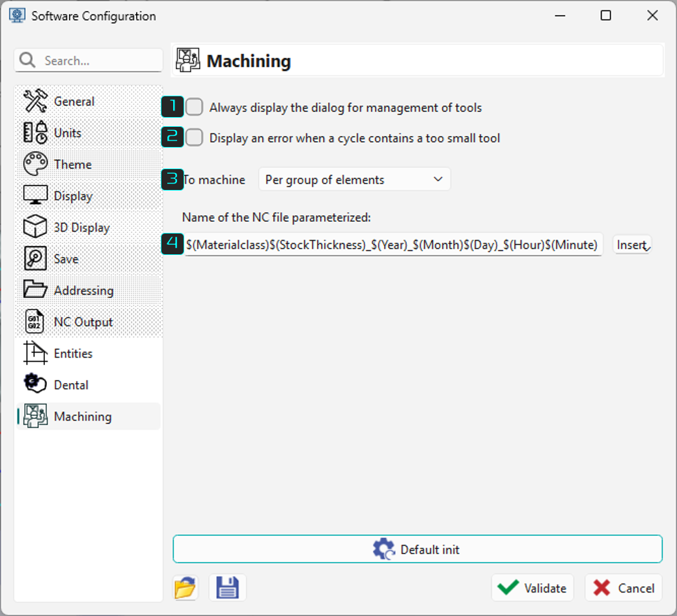677x616 pixels.
Task: Click the Default init button
Action: pyautogui.click(x=417, y=549)
